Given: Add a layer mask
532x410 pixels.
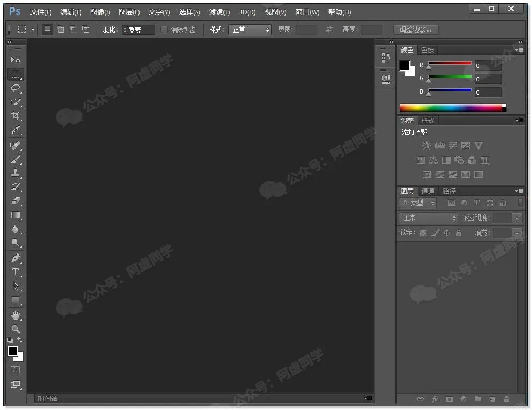Looking at the screenshot, I should click(449, 399).
